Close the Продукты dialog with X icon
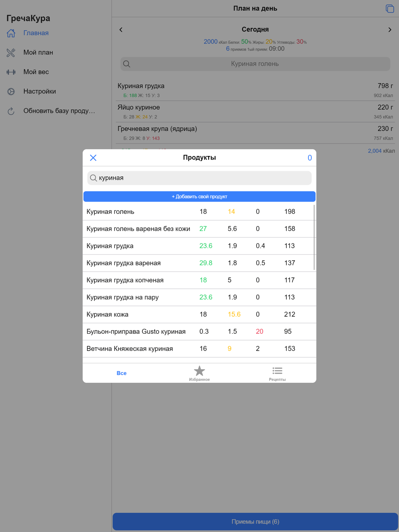 [93, 158]
